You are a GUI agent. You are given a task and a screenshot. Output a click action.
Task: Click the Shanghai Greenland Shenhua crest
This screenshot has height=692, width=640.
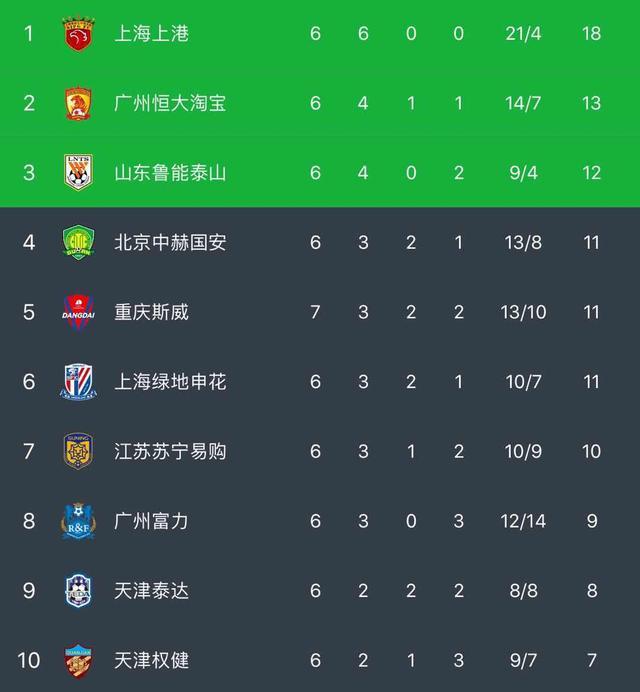pyautogui.click(x=77, y=382)
